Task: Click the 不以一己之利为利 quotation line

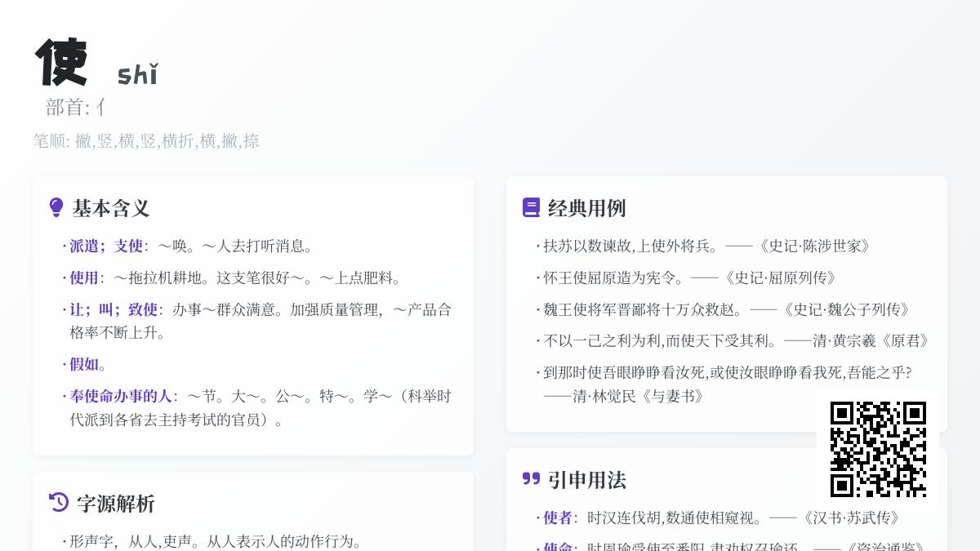Action: (x=737, y=341)
